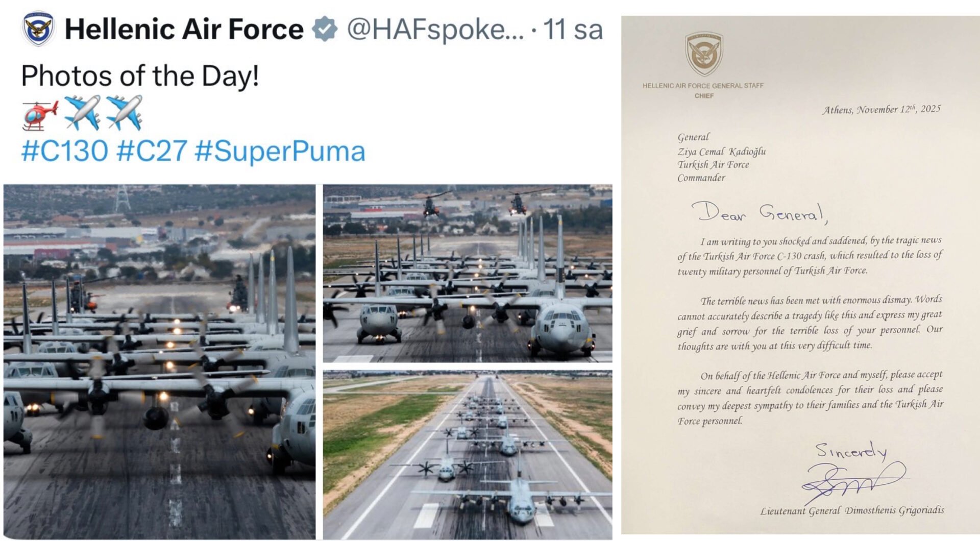The image size is (980, 541).
Task: Click the Hellenic Air Force profile avatar
Action: pos(38,30)
